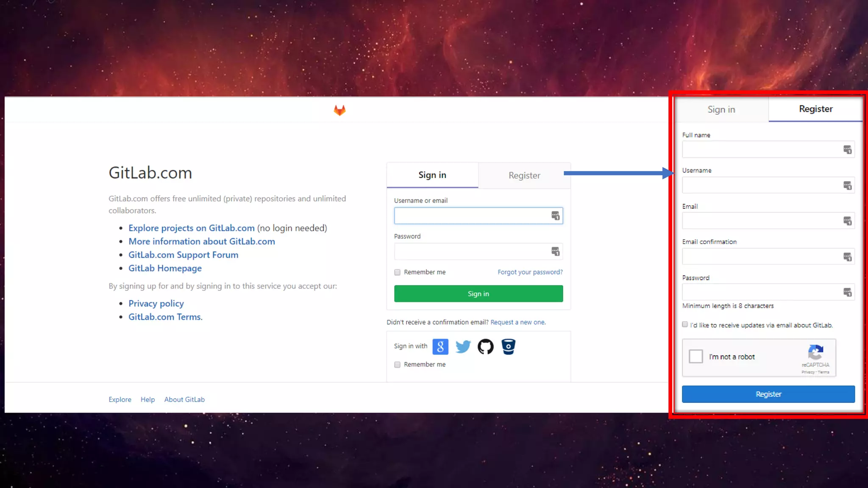Screen dimensions: 868x488
Task: Click the GitLab fox logo in the header
Action: click(339, 110)
